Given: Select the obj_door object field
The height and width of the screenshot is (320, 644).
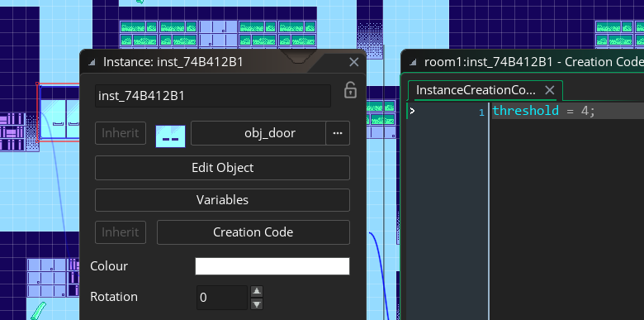Looking at the screenshot, I should [258, 133].
